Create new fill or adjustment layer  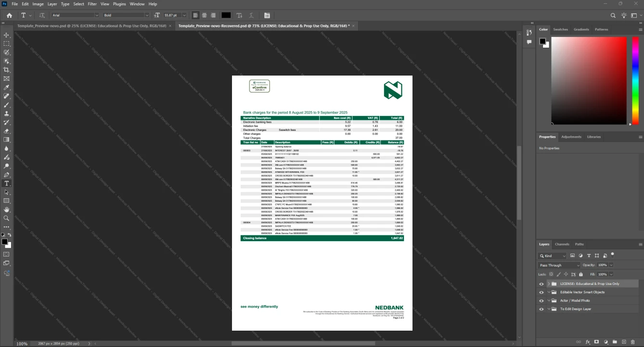pyautogui.click(x=606, y=342)
